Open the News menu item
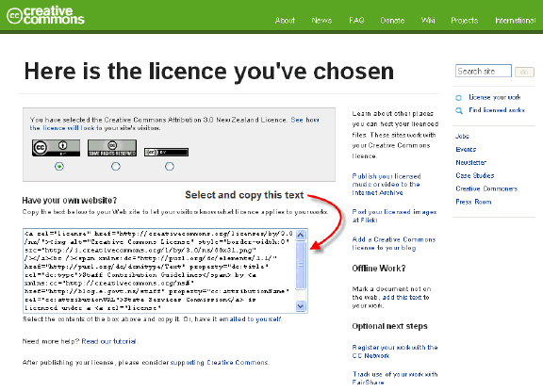This screenshot has width=543, height=392. point(321,21)
